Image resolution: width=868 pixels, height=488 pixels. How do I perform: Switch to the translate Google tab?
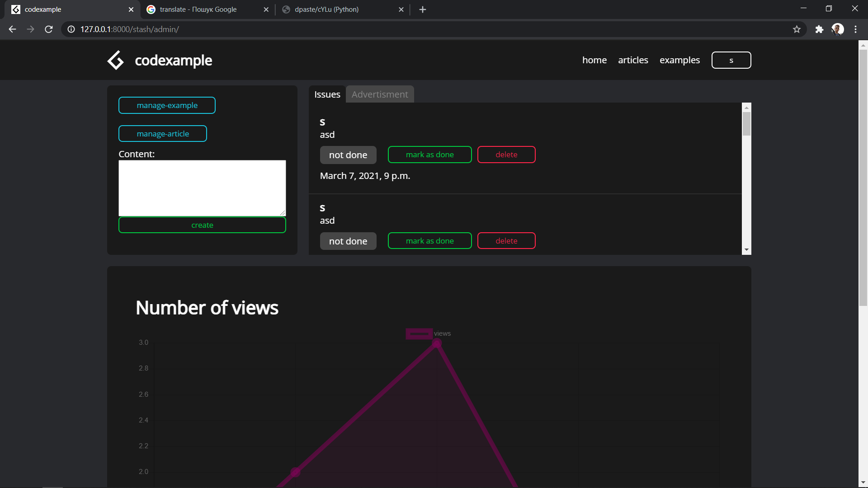pos(208,9)
